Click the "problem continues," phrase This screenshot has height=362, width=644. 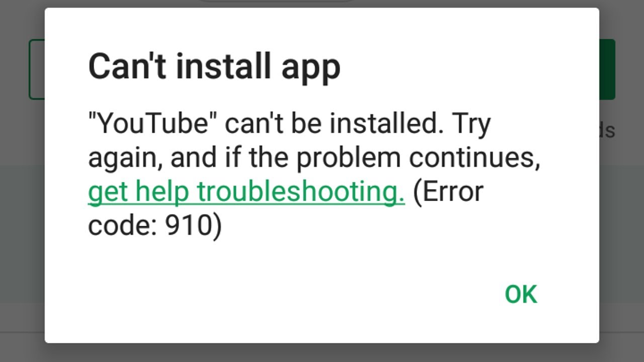pyautogui.click(x=418, y=158)
